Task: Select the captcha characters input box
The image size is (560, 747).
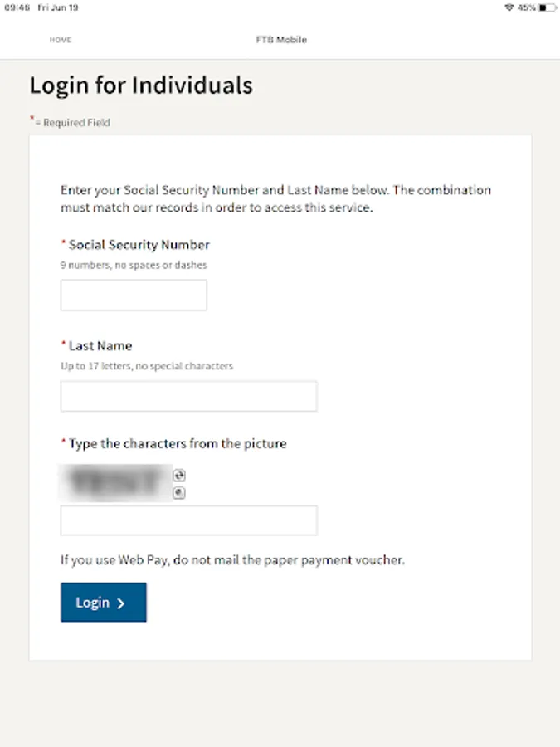Action: pos(188,520)
